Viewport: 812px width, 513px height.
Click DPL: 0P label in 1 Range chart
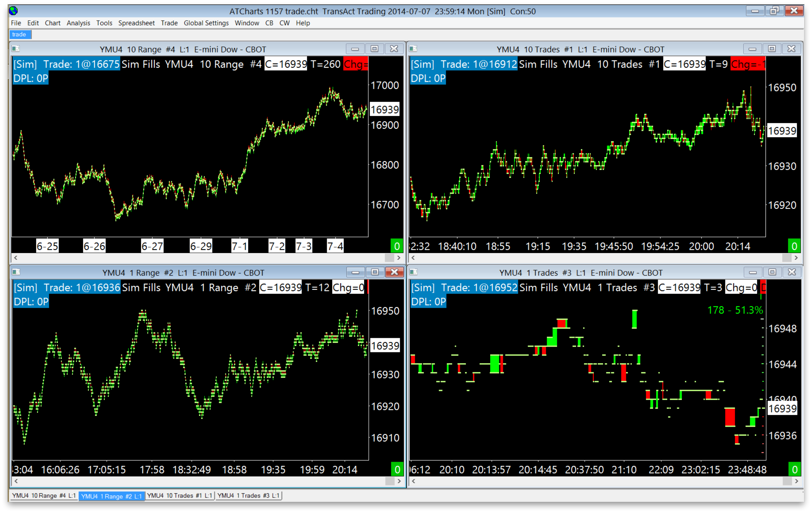point(31,302)
